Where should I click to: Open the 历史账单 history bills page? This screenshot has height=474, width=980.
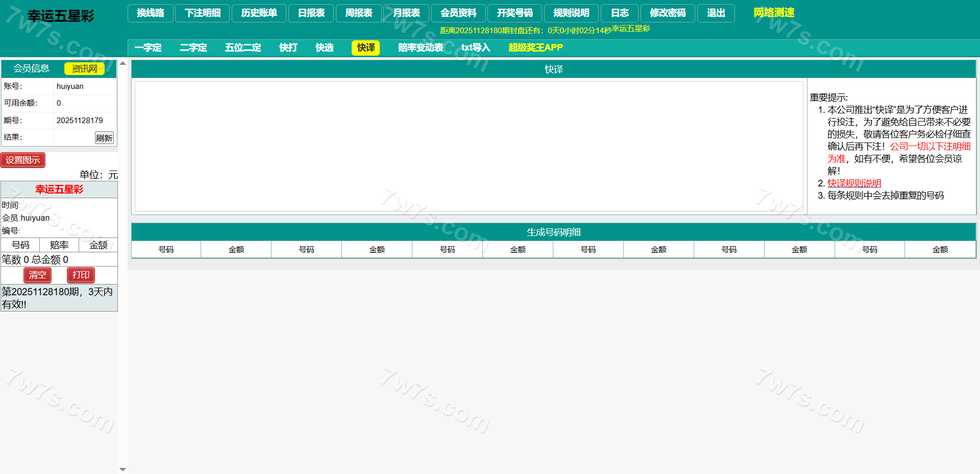259,13
